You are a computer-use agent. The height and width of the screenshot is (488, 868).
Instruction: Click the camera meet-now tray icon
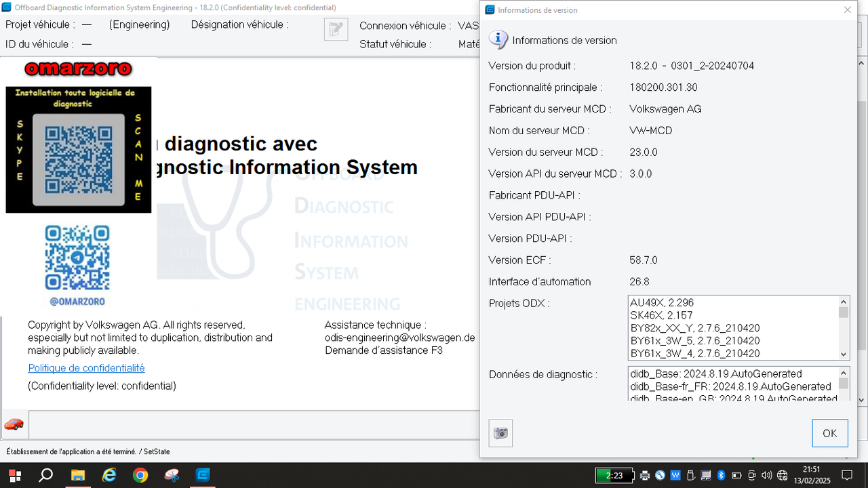751,475
